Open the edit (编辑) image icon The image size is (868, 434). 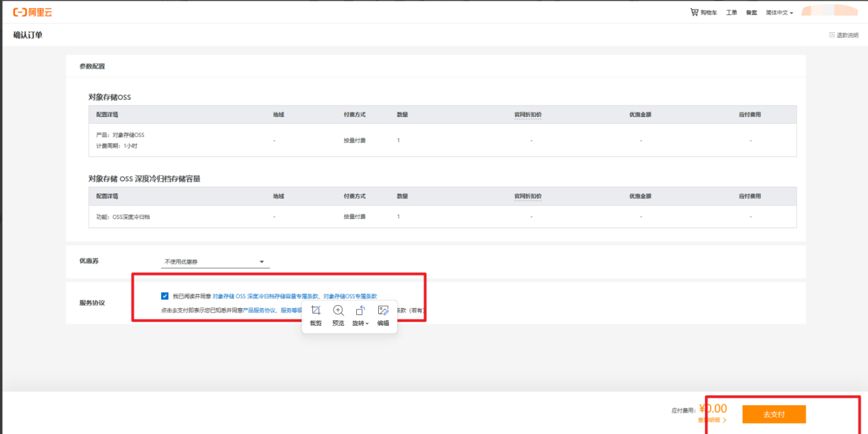tap(383, 310)
